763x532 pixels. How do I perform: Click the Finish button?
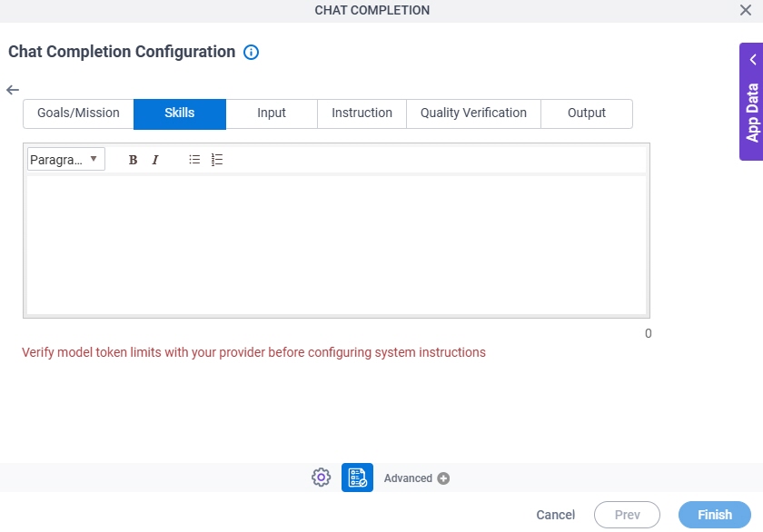click(714, 515)
